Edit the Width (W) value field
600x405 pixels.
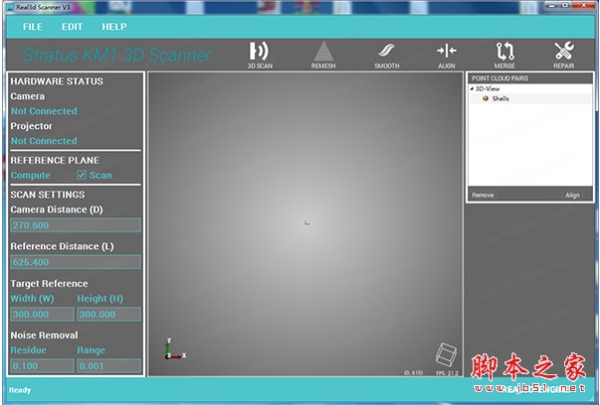coord(42,314)
